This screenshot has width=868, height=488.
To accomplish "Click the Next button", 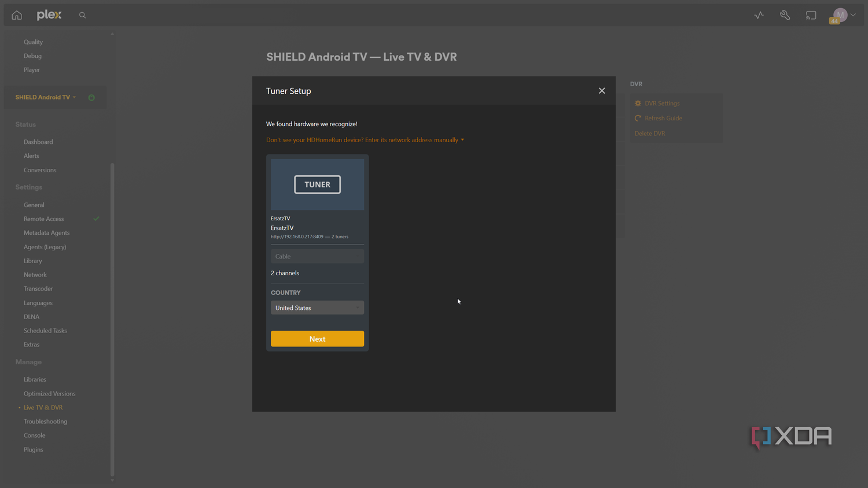I will click(317, 339).
